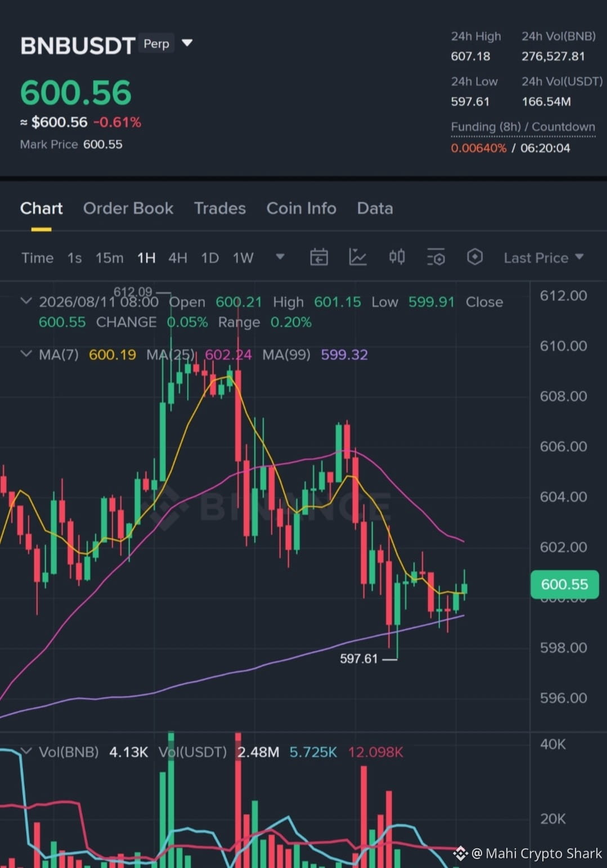Viewport: 607px width, 868px height.
Task: Tap the MA(7) 600.19 indicator value
Action: coord(113,355)
